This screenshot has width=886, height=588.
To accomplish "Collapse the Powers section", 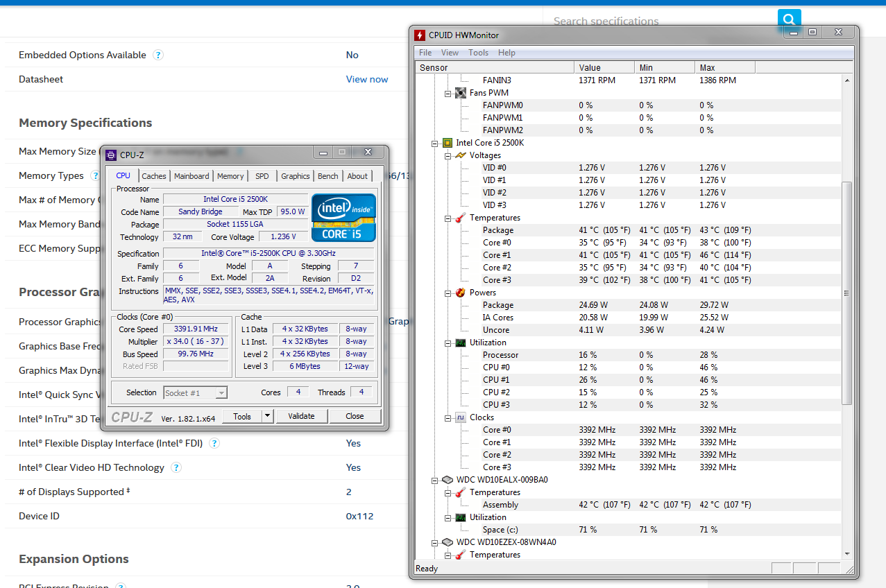I will tap(448, 293).
